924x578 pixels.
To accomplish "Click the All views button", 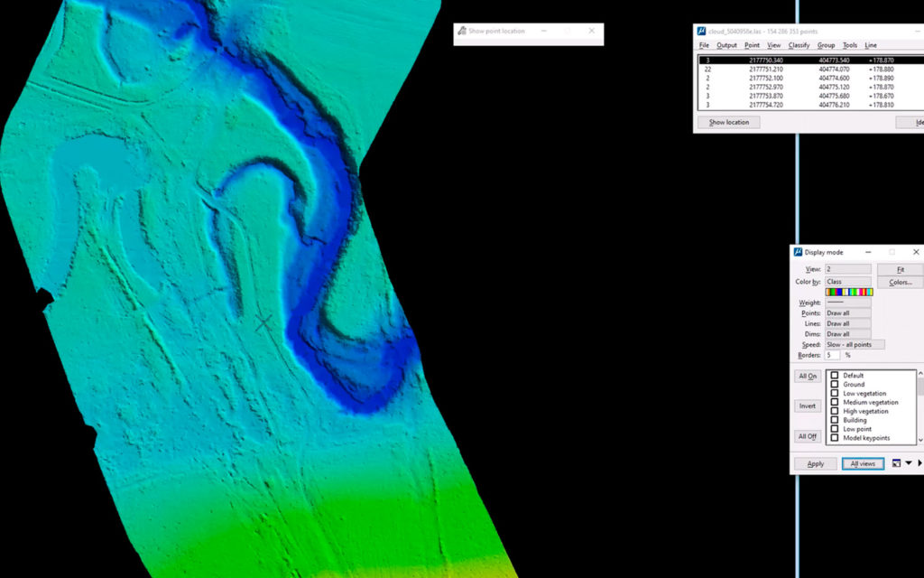I will coord(863,463).
